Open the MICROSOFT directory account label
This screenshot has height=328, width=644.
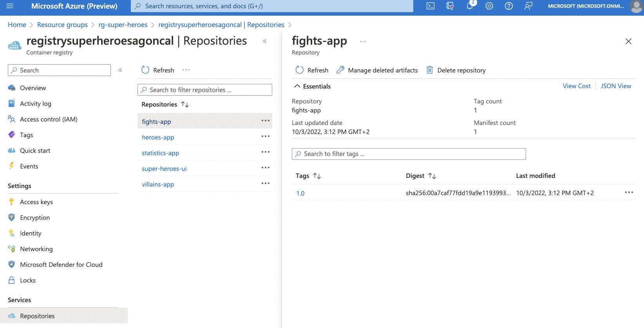click(x=586, y=6)
